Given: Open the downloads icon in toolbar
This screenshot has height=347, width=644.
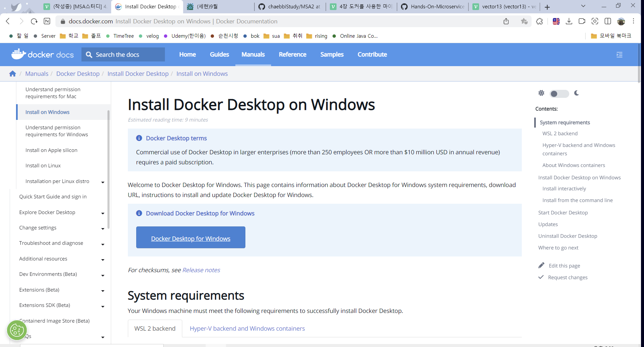Looking at the screenshot, I should click(569, 21).
